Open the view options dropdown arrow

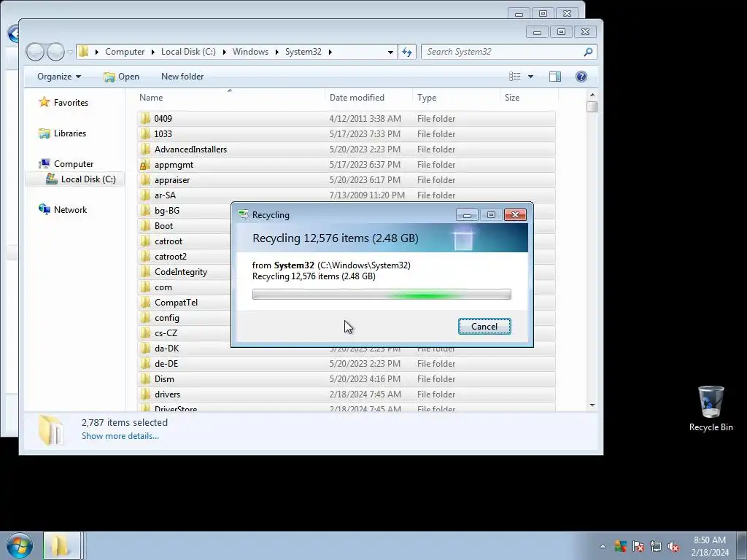click(x=530, y=76)
